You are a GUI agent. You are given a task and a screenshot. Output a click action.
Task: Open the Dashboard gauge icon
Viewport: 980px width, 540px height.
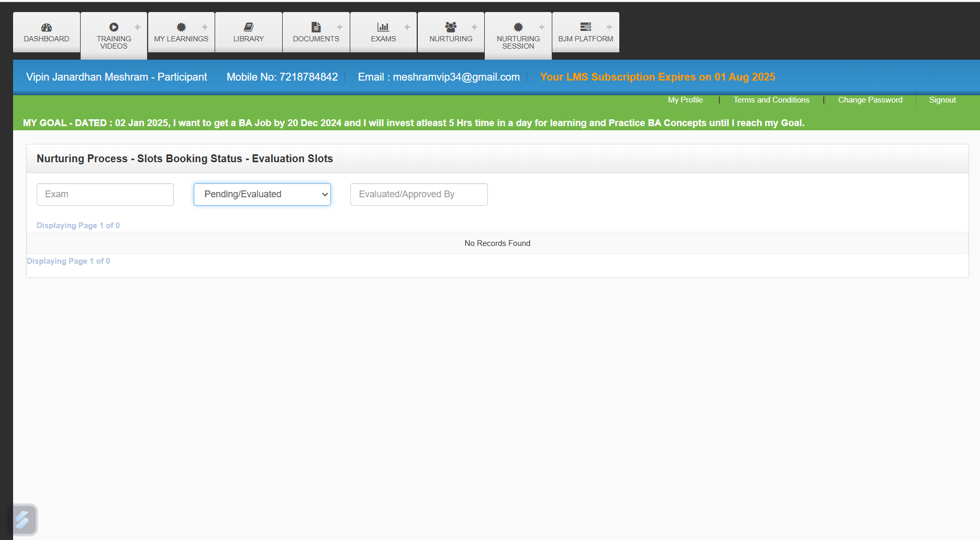pyautogui.click(x=47, y=27)
